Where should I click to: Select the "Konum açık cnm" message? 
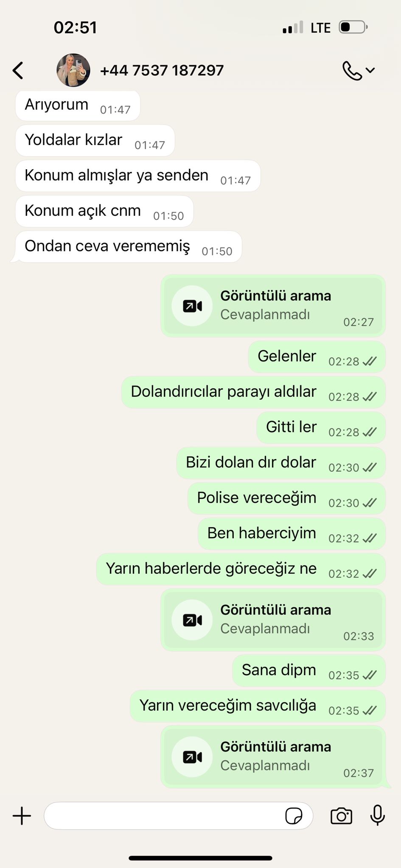(104, 211)
